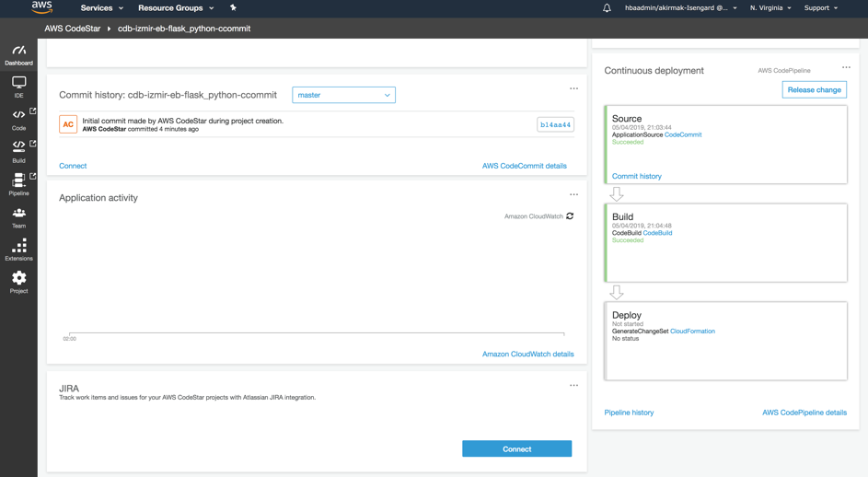Open the Commit history tile options menu

coord(574,88)
